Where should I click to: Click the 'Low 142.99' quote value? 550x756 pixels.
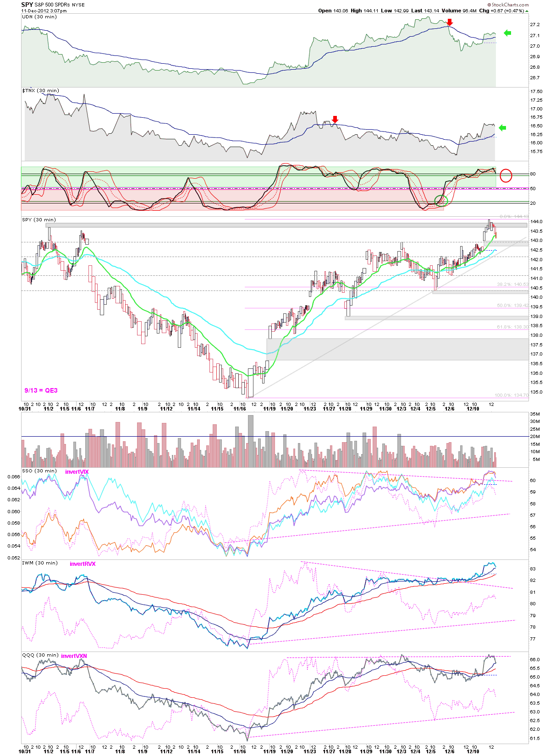click(x=395, y=11)
